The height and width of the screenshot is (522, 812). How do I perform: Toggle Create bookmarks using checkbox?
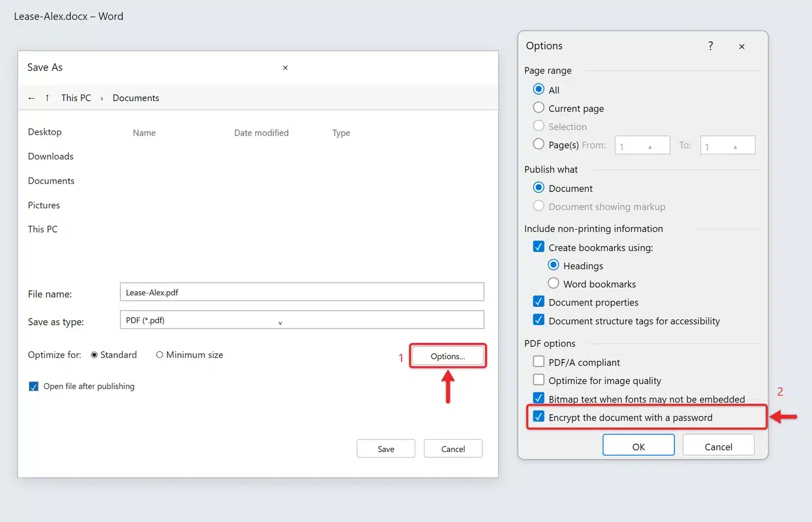[x=538, y=247]
